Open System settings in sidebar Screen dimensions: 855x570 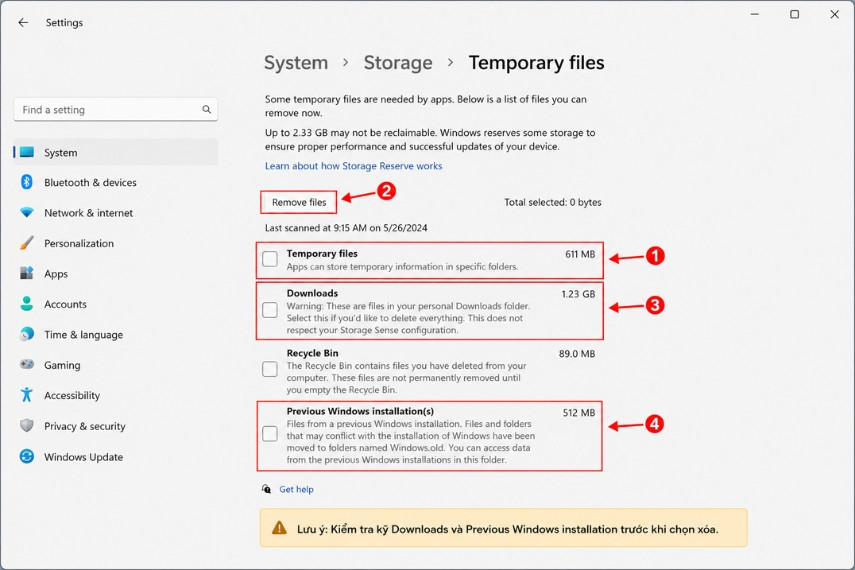point(116,152)
